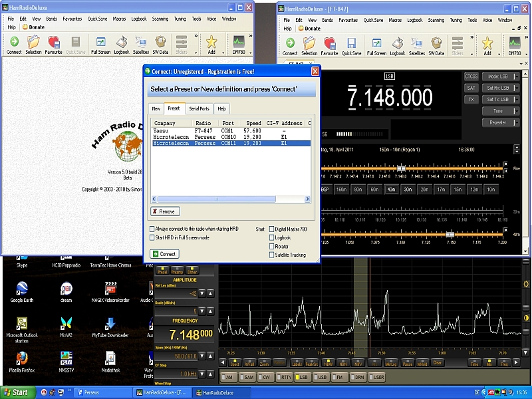Screen dimensions: 532x399
Task: Switch to New tab in Connect dialog
Action: (x=156, y=108)
